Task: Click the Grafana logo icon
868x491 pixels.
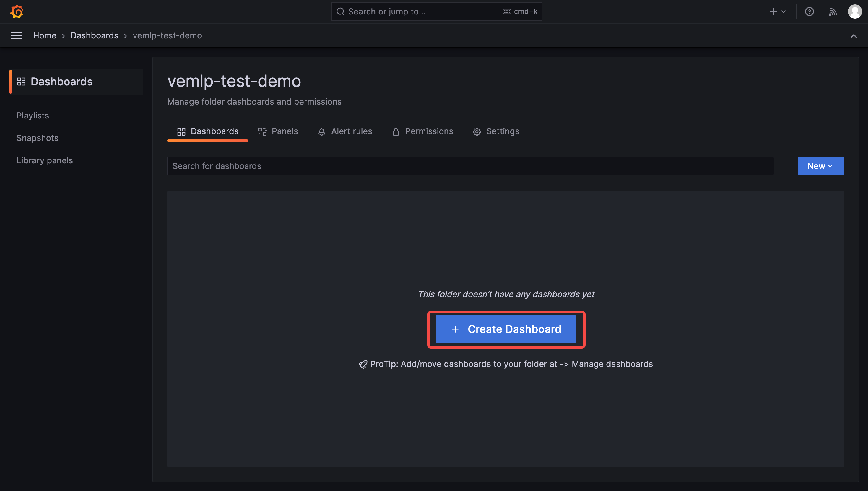Action: click(17, 12)
